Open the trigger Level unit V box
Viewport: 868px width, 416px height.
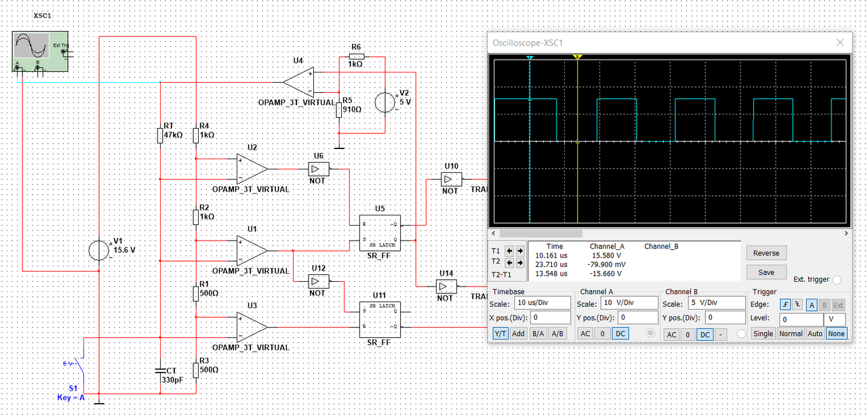(835, 319)
